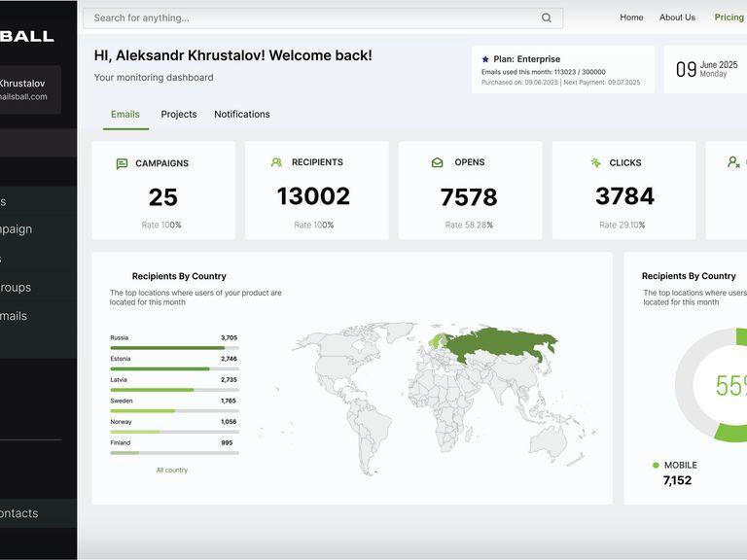The width and height of the screenshot is (747, 560).
Task: Open the Plan: Enterprise info card
Action: tap(563, 70)
